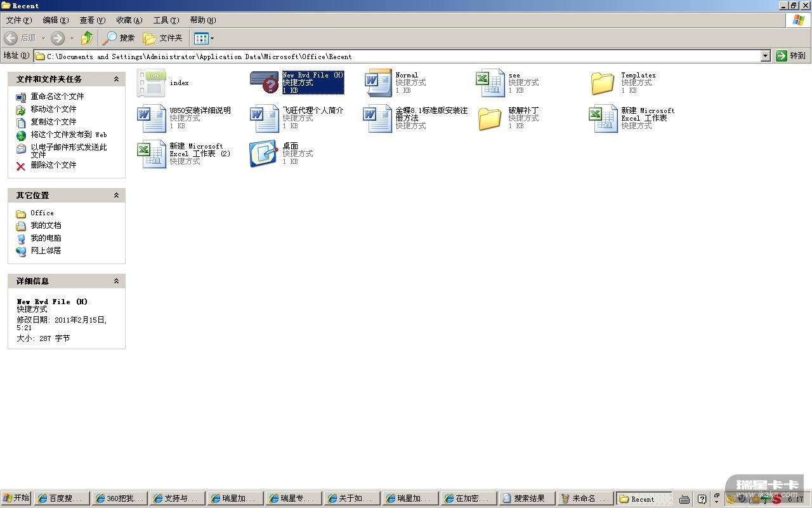Open the Back button history dropdown arrow
This screenshot has width=812, height=508.
coord(43,38)
